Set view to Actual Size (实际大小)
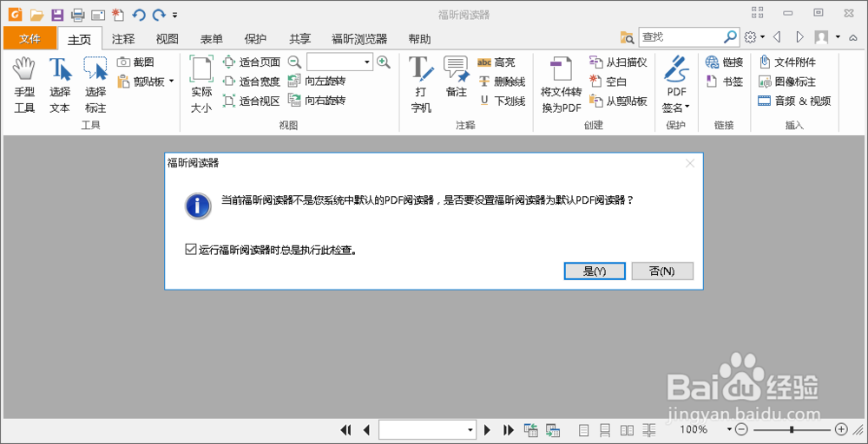This screenshot has width=868, height=444. [201, 85]
